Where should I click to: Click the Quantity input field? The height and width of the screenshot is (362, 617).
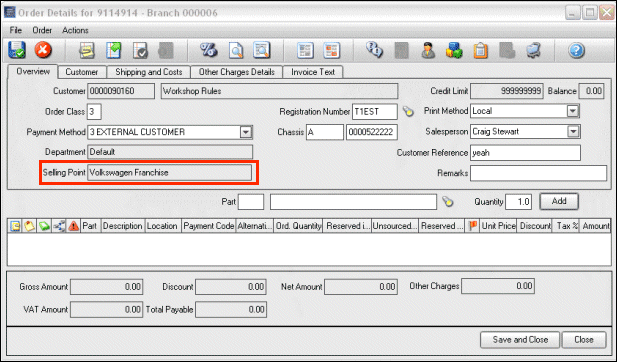point(519,202)
